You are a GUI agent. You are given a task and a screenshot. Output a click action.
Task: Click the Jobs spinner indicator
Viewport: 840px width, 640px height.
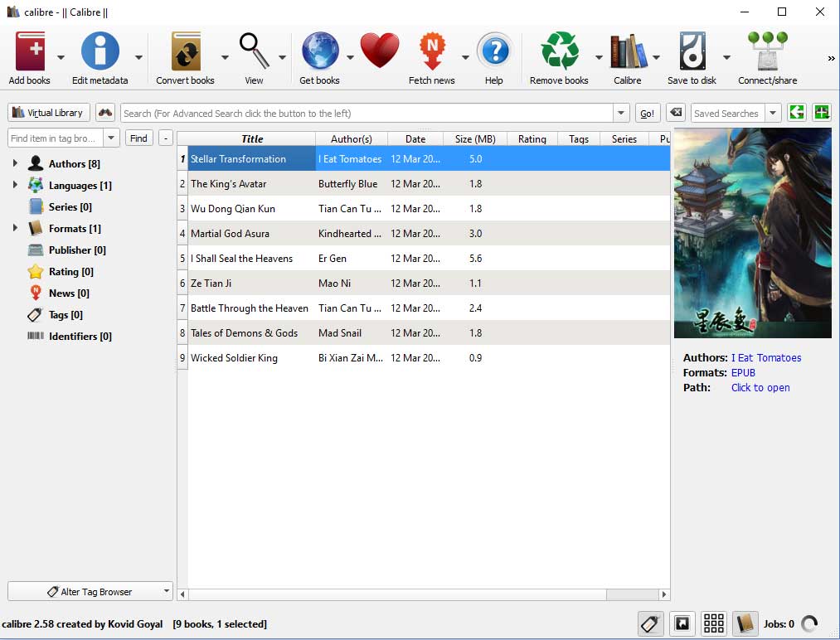pyautogui.click(x=809, y=624)
